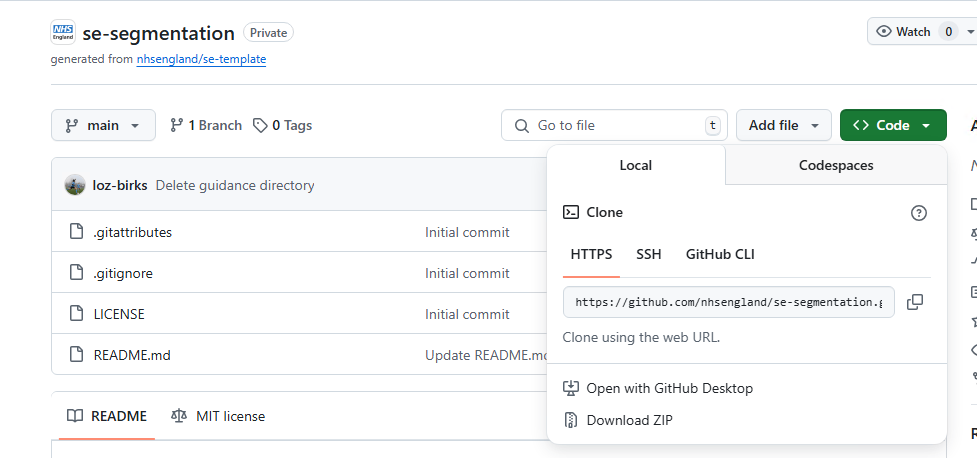Watch the repository using the Watch button
Screen dimensions: 977x458
904,32
